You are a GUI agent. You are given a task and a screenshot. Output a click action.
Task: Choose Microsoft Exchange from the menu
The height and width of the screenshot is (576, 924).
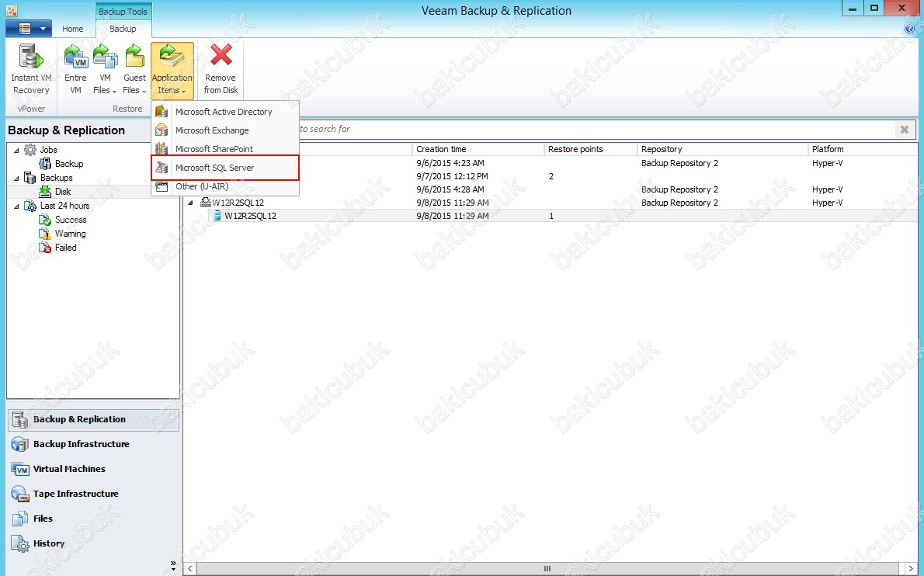coord(225,130)
